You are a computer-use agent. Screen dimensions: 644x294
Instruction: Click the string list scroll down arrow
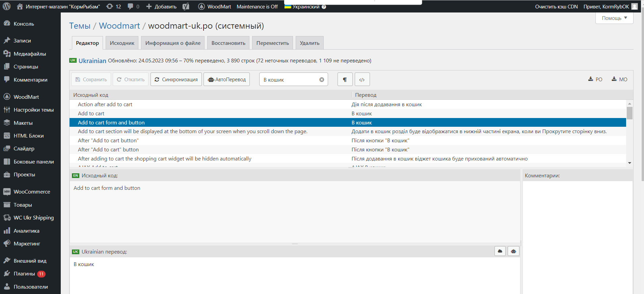629,163
